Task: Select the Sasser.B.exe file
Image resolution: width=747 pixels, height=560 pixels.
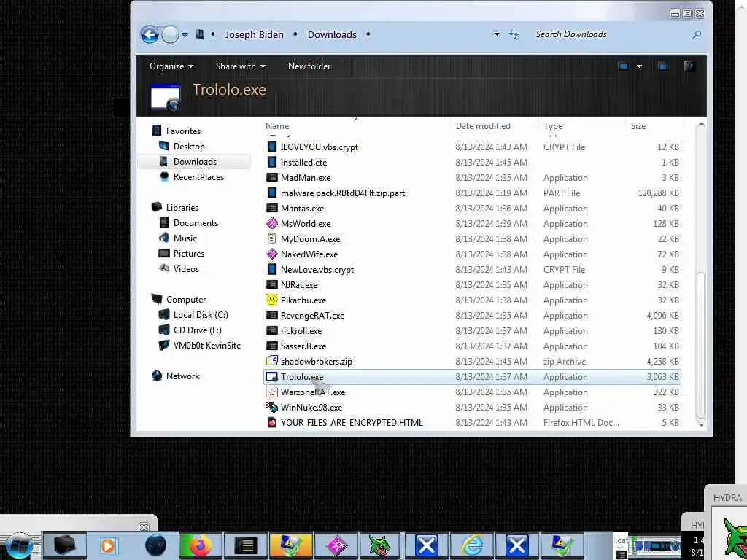Action: click(x=303, y=346)
